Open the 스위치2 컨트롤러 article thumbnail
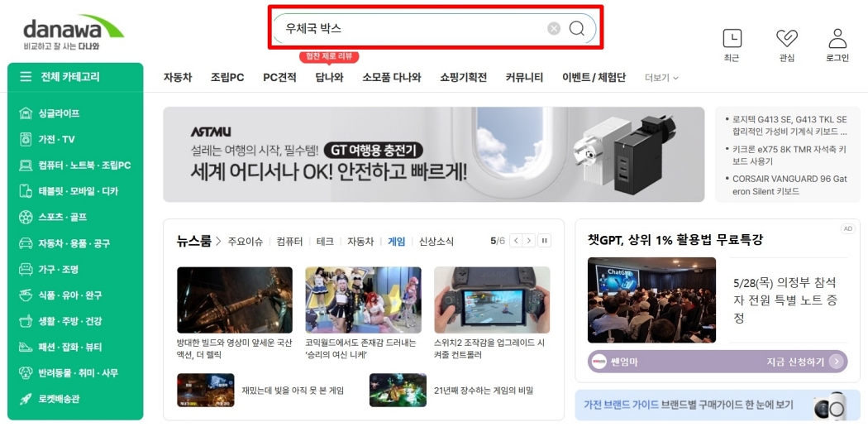Viewport: 868px width, 427px height. (x=492, y=300)
